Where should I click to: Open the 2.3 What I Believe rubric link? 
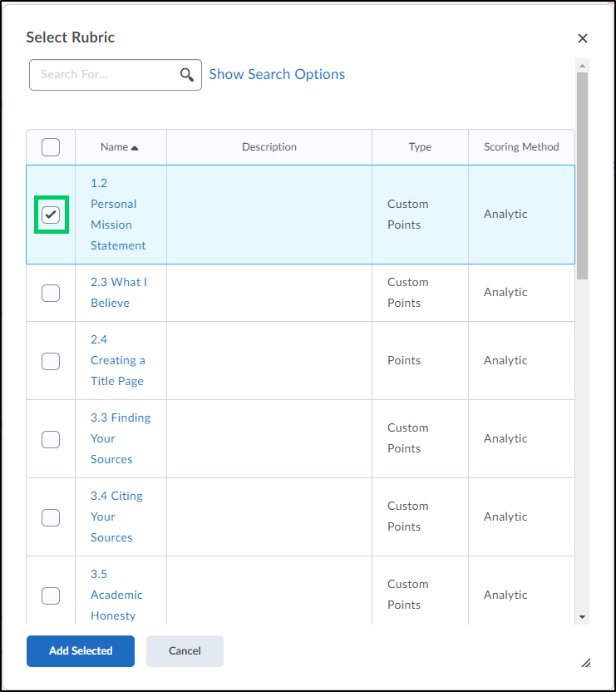point(119,293)
